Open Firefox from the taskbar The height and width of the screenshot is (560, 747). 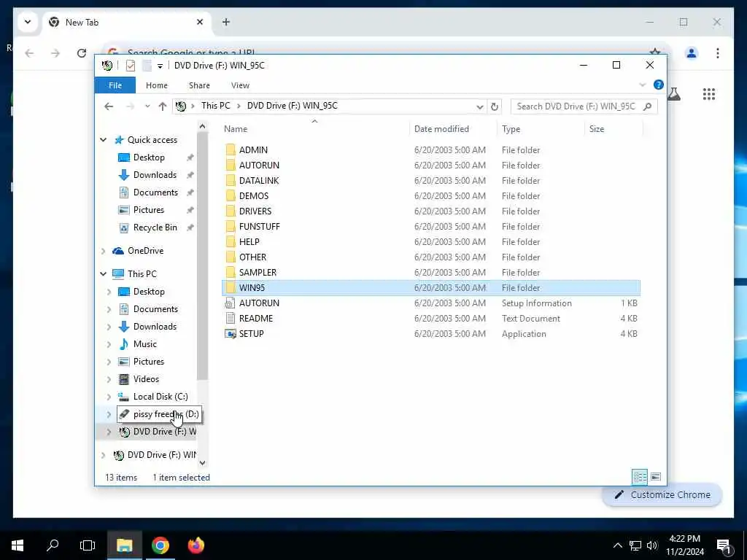coord(196,545)
